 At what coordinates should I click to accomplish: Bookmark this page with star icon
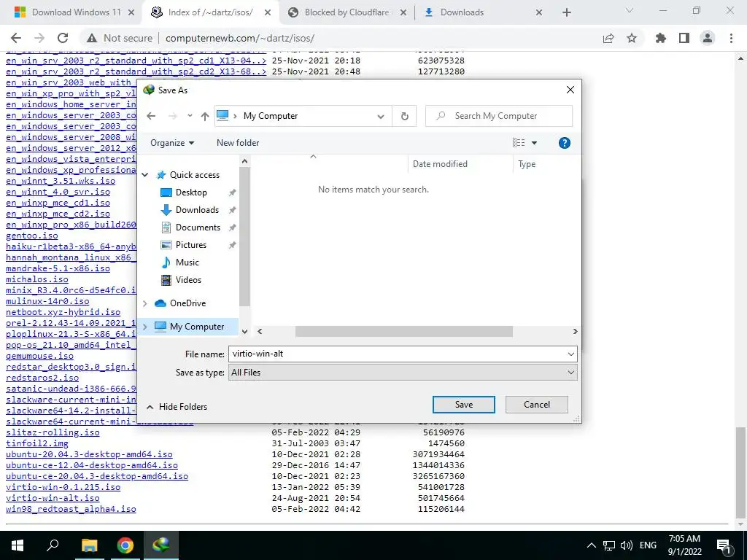(x=632, y=38)
